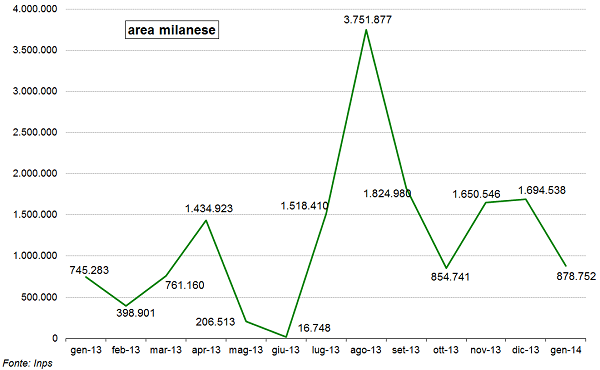Click the feb-13 axis label
The height and width of the screenshot is (370, 600).
point(126,350)
